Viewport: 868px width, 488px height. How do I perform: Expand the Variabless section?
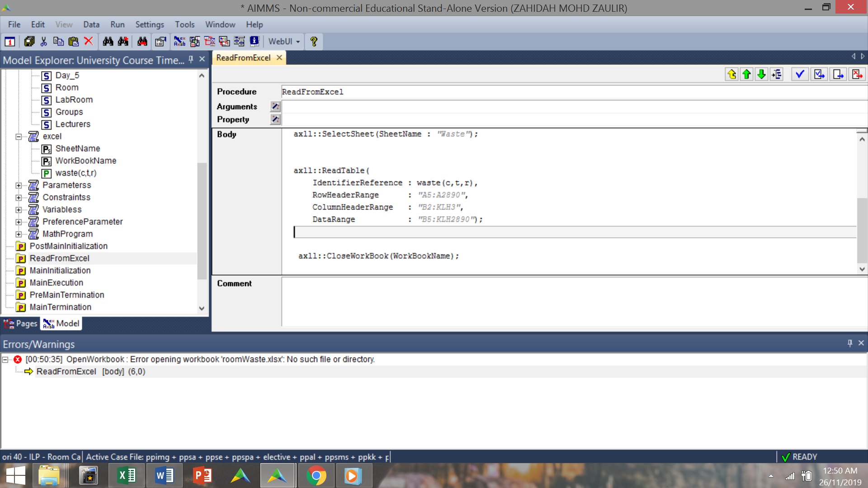[x=19, y=210]
